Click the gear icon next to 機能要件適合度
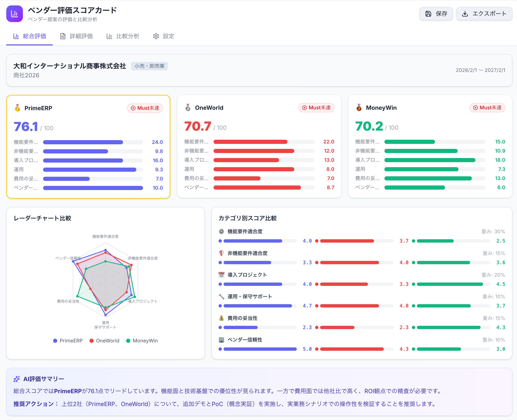 [x=221, y=232]
